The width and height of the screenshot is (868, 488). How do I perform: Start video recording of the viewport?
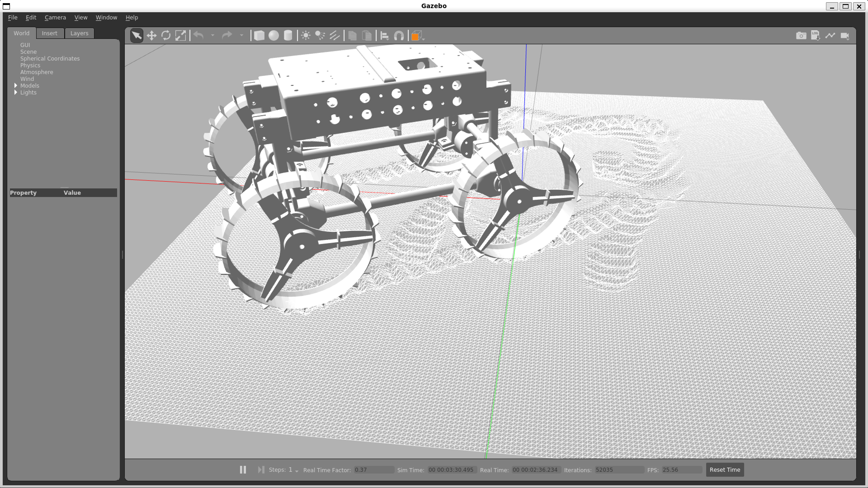pos(845,35)
